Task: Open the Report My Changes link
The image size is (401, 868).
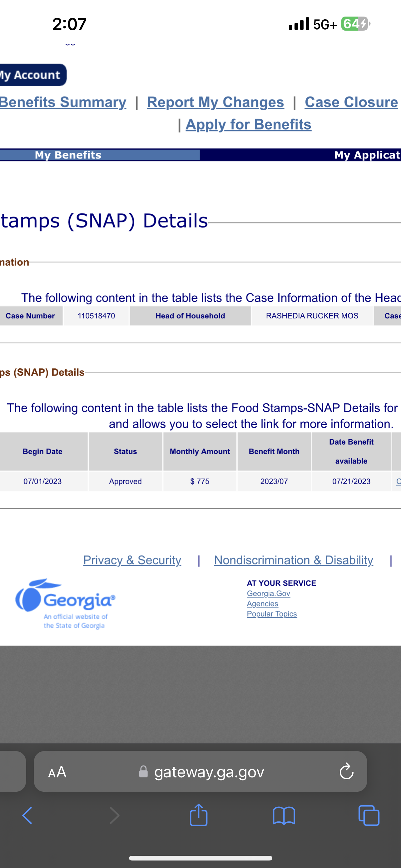Action: [215, 102]
